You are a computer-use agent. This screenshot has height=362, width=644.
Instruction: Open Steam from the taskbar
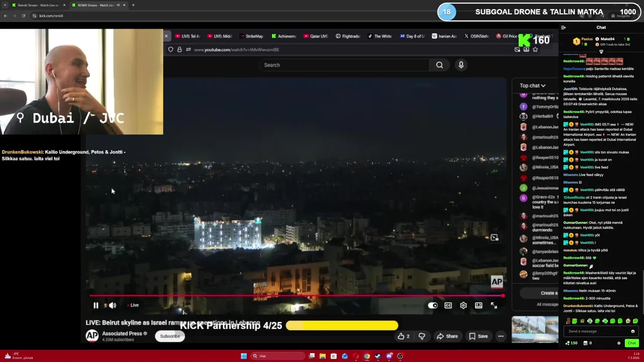point(378,356)
